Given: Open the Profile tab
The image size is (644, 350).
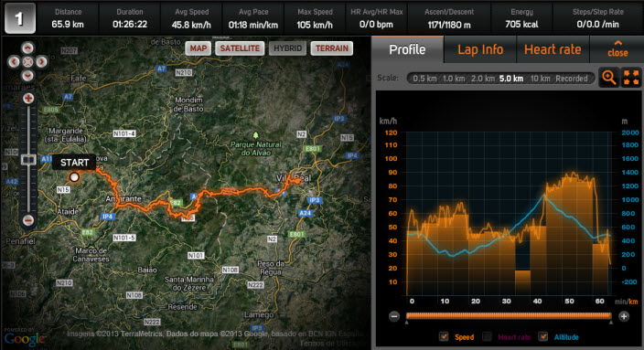Looking at the screenshot, I should coord(407,49).
